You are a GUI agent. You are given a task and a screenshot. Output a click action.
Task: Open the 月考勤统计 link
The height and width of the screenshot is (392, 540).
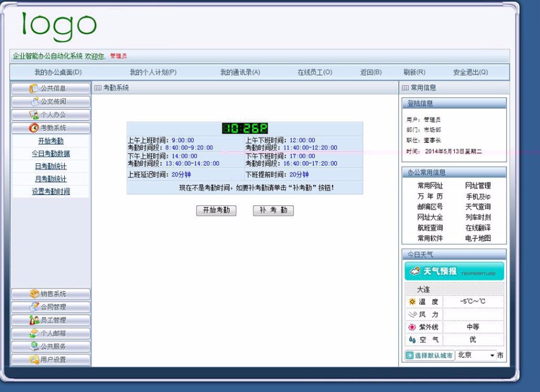coord(50,179)
